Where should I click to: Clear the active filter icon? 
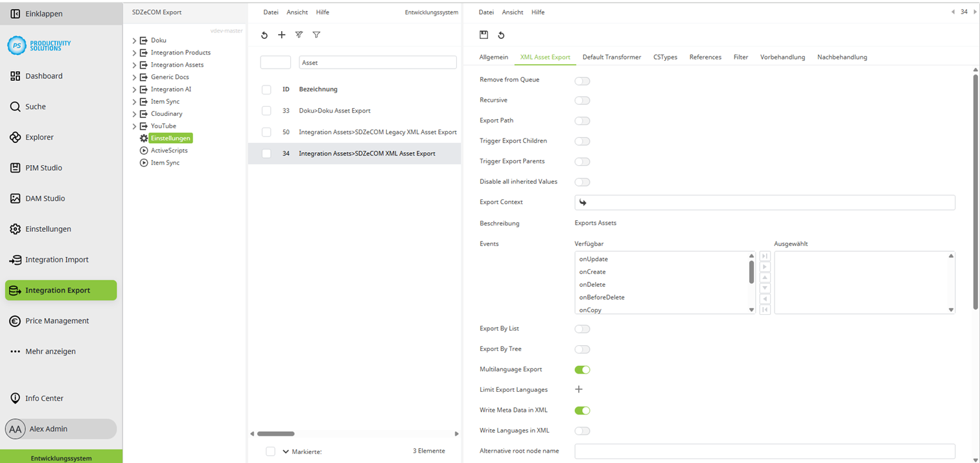point(299,35)
